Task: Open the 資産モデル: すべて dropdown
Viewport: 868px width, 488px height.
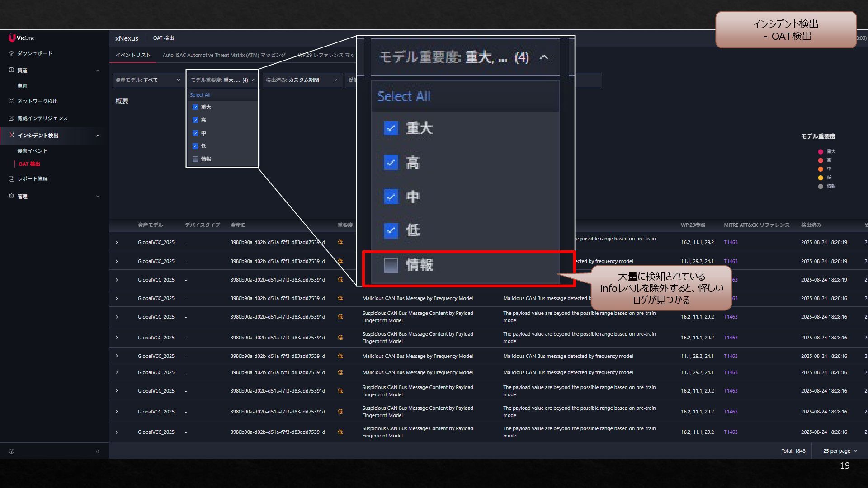Action: click(x=147, y=80)
